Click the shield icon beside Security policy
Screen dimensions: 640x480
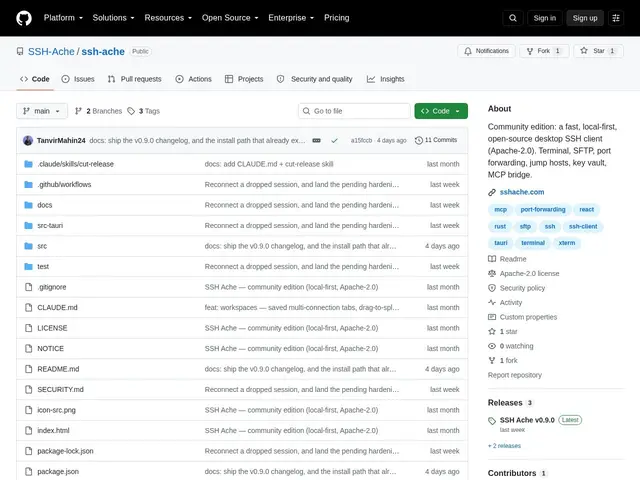coord(492,288)
